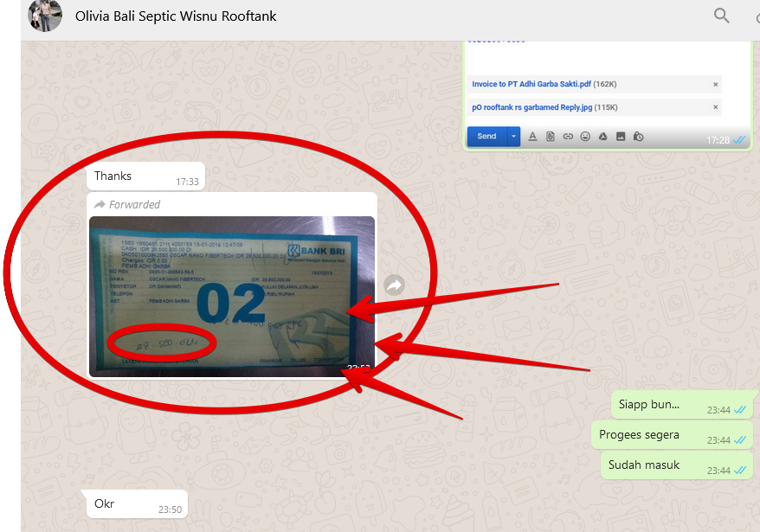Remove the pO rooftank jpg attachment
The width and height of the screenshot is (760, 532).
coord(715,107)
